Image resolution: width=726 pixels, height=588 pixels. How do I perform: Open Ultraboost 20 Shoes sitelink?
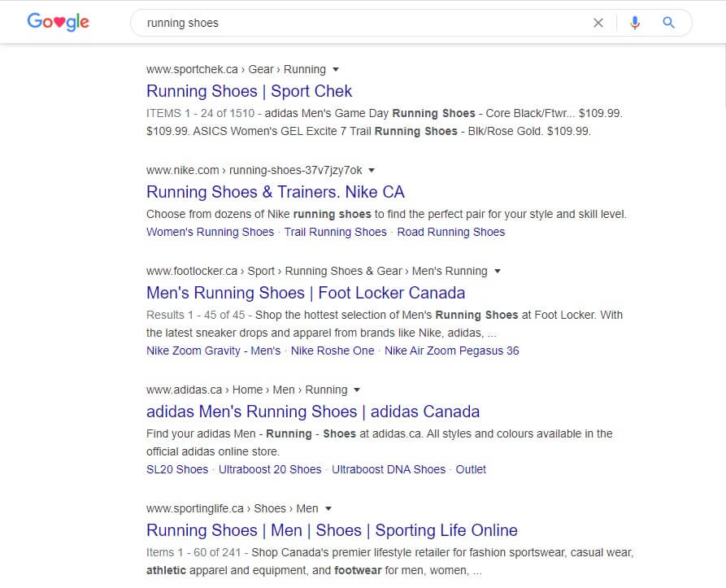point(270,469)
